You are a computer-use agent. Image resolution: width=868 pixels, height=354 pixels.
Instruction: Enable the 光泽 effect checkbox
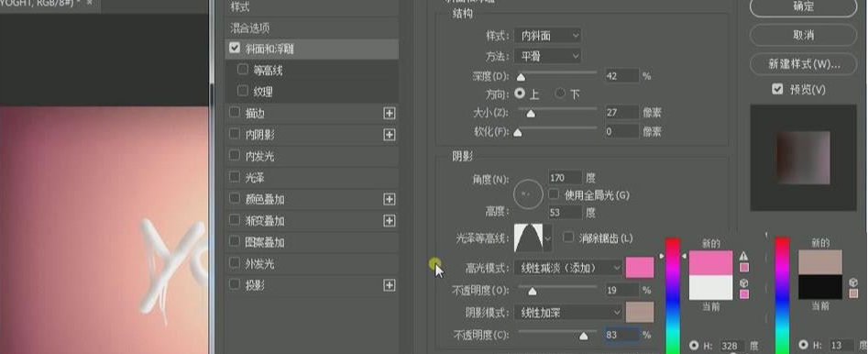[x=234, y=177]
